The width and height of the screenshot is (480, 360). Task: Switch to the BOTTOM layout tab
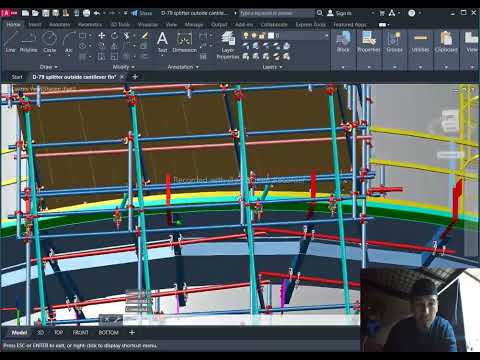pos(108,333)
